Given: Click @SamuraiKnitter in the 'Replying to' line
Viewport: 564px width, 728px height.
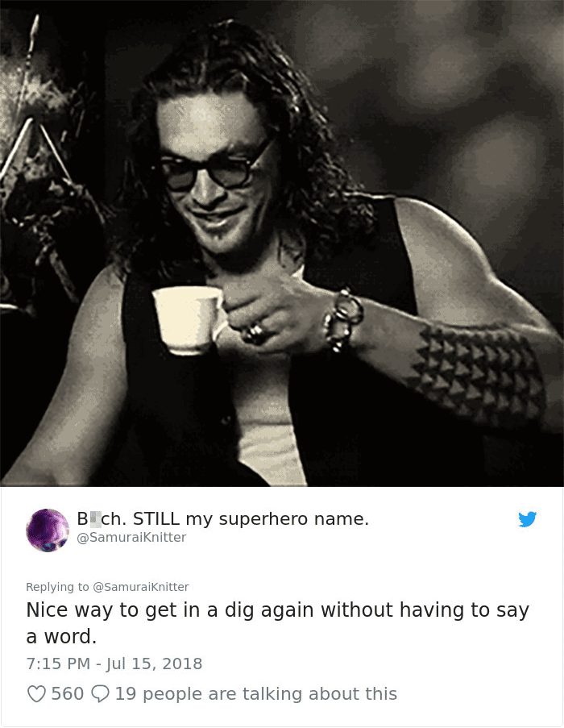Looking at the screenshot, I should [141, 587].
